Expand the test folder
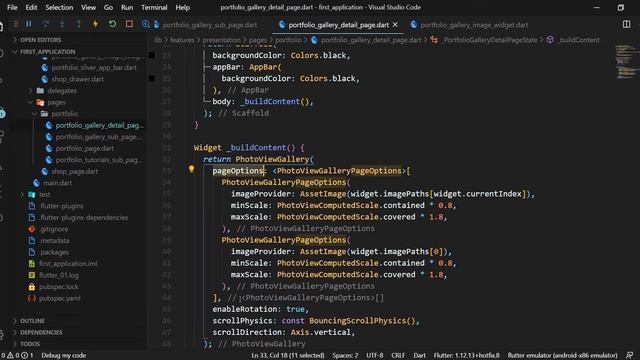Screen dimensions: 640x360 pos(44,195)
